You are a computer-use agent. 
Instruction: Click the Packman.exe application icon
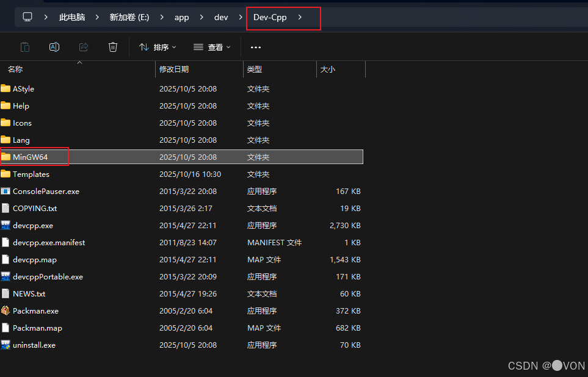pos(5,311)
